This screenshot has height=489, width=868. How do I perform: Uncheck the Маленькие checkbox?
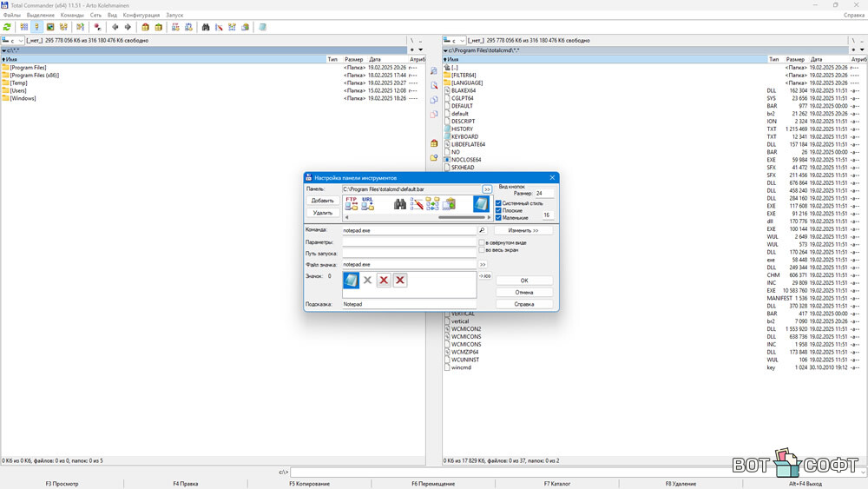pos(498,218)
